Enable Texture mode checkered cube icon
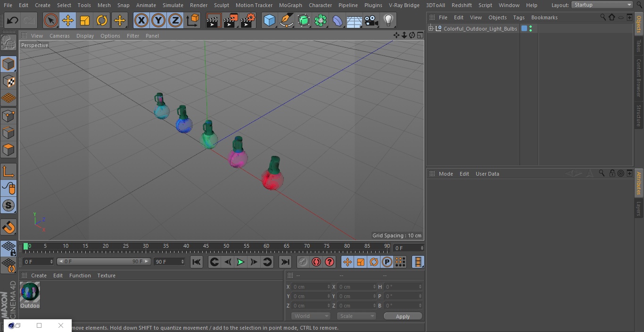The width and height of the screenshot is (644, 332). click(x=8, y=81)
